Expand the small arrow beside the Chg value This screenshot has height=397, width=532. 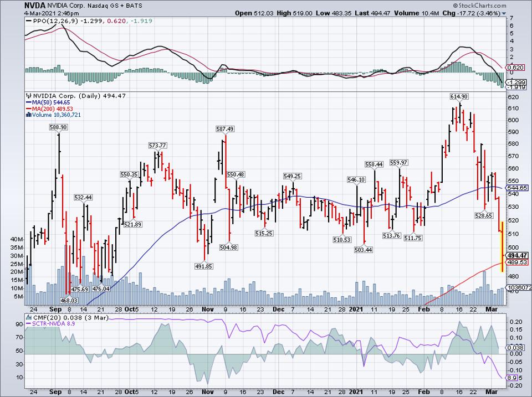(504, 13)
